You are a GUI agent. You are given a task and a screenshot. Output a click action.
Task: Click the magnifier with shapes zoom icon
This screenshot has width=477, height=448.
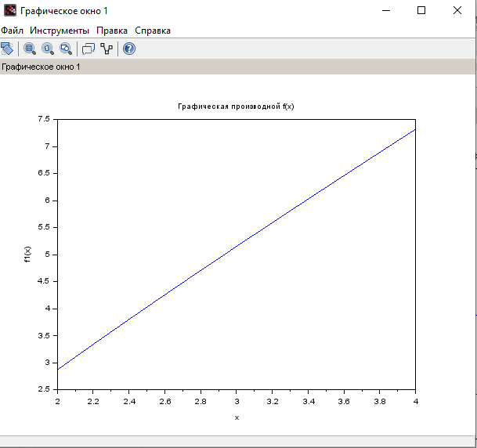pyautogui.click(x=66, y=49)
